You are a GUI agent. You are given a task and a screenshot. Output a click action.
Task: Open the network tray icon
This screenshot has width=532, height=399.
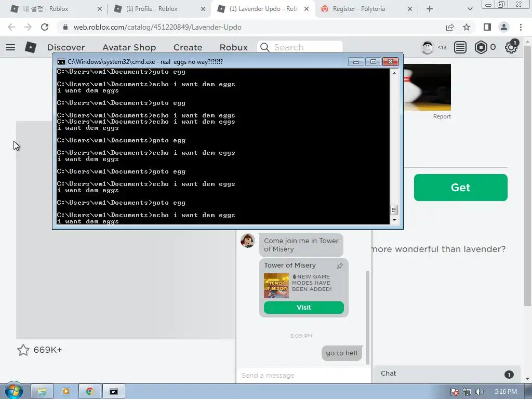pyautogui.click(x=467, y=392)
